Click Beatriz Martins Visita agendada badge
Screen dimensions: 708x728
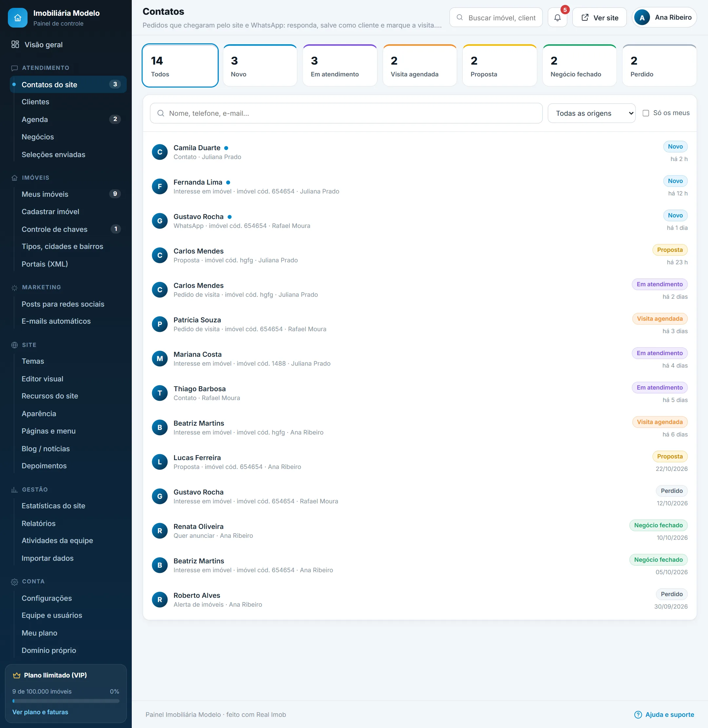[660, 422]
